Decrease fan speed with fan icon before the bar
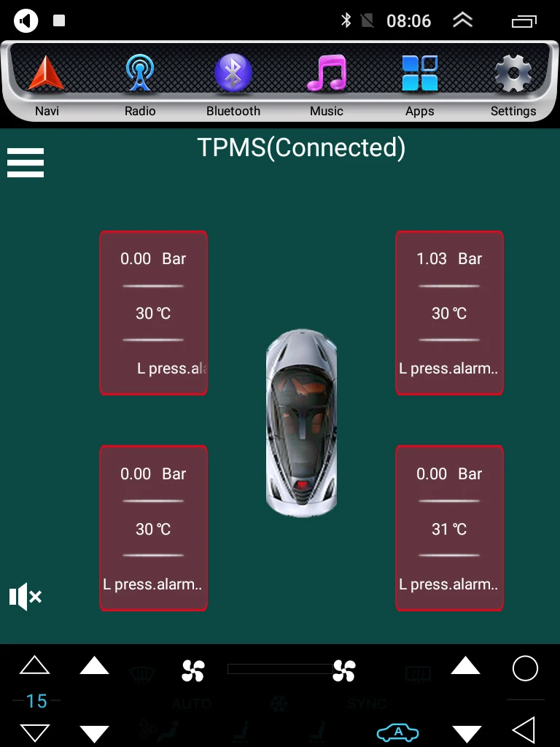560x747 pixels. [x=193, y=670]
